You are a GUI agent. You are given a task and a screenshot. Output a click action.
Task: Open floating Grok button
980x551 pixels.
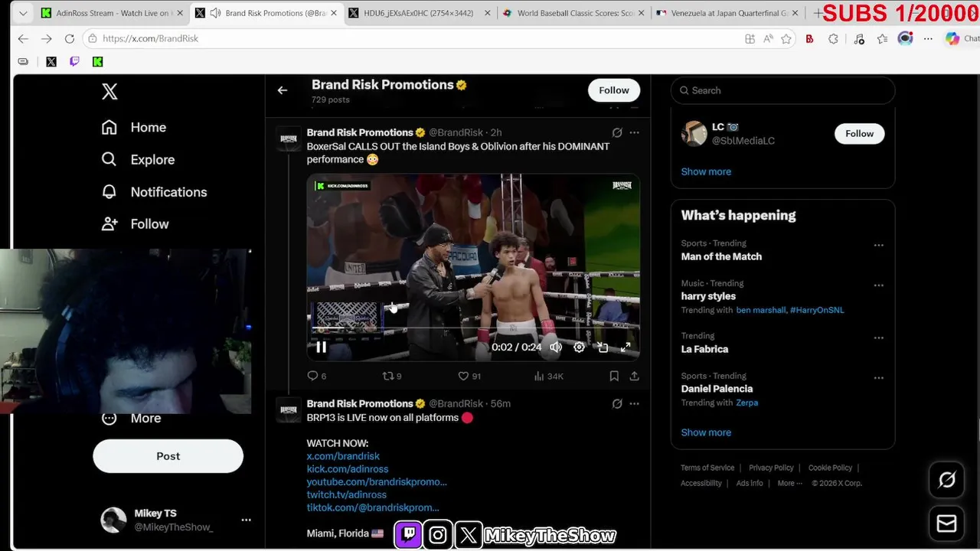point(947,480)
